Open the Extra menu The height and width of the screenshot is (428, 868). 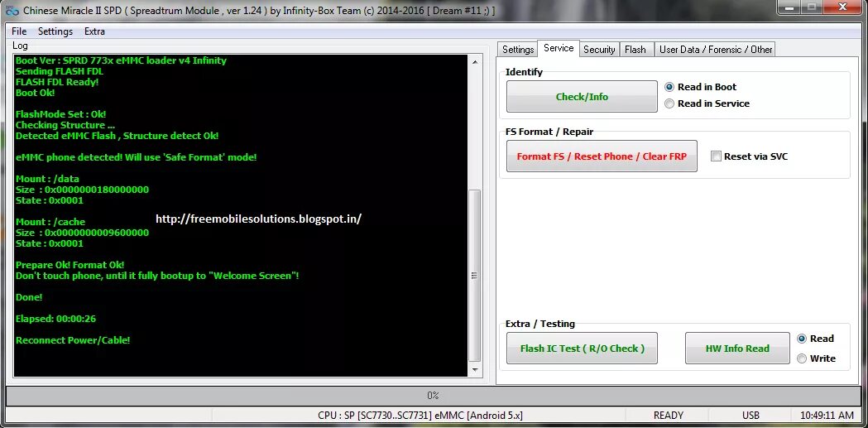click(94, 31)
